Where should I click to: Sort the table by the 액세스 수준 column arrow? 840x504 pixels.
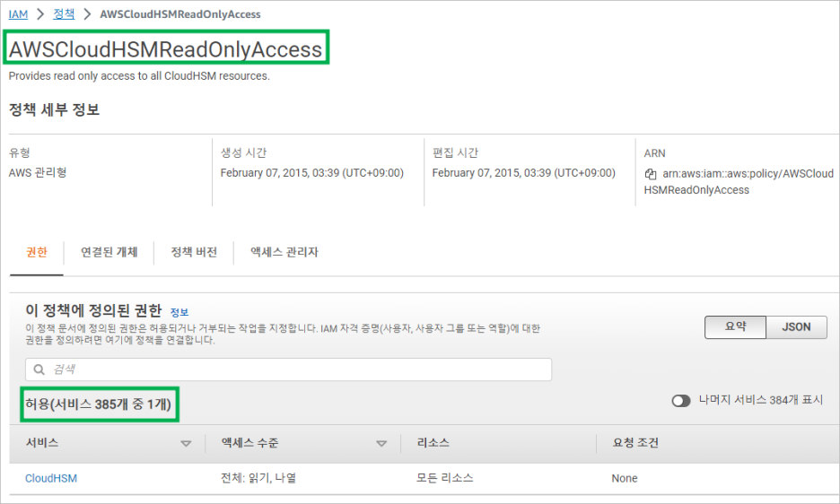[x=381, y=444]
